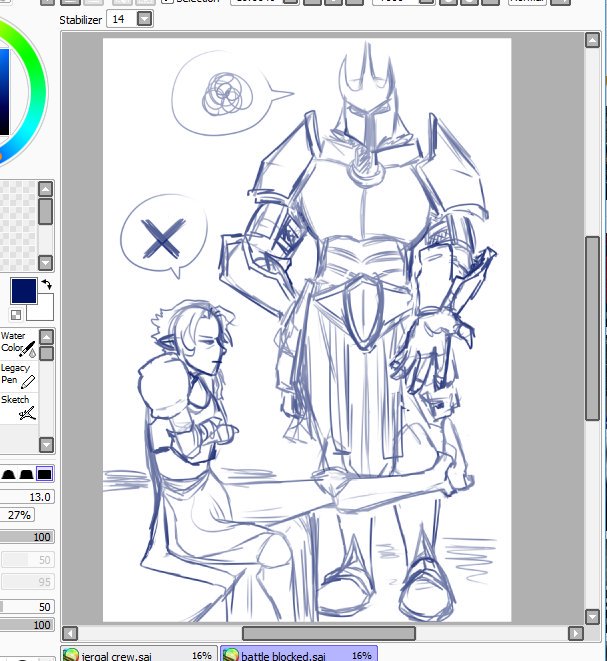This screenshot has width=607, height=661.
Task: Pick a hue on the color wheel ring
Action: click(x=37, y=91)
